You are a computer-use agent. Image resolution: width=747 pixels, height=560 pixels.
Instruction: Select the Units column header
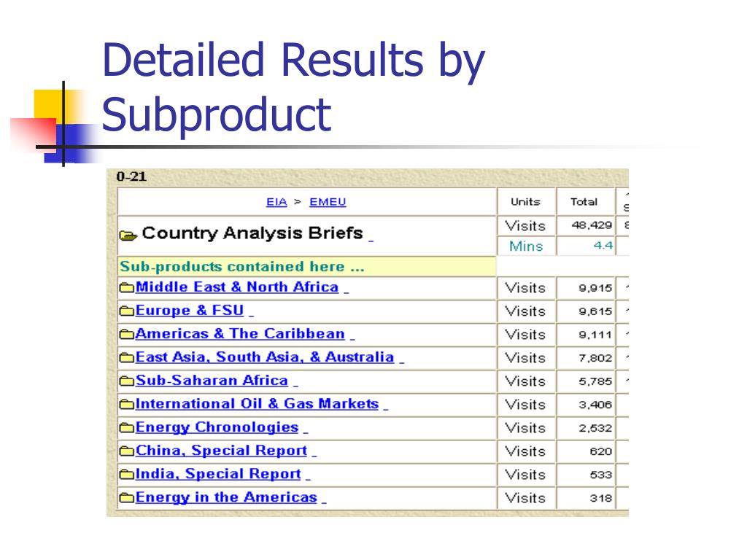point(525,202)
